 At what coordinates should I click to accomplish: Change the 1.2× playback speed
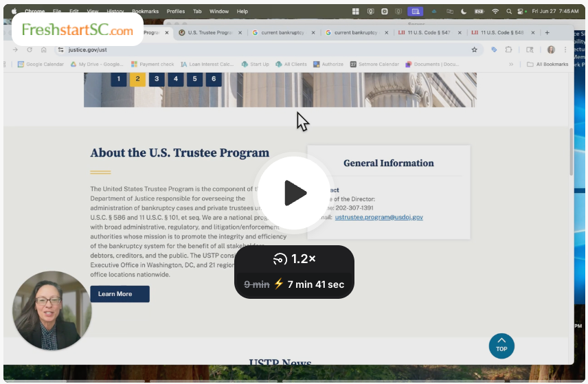click(294, 259)
